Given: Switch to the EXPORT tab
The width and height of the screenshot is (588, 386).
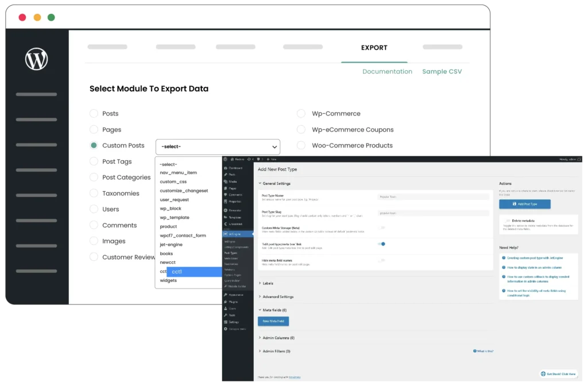Looking at the screenshot, I should [374, 48].
